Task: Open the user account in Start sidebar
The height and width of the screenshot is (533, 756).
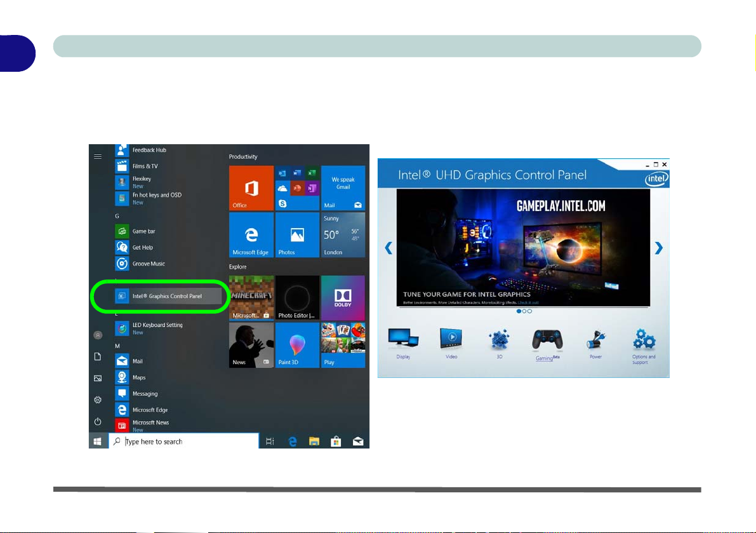Action: tap(98, 335)
